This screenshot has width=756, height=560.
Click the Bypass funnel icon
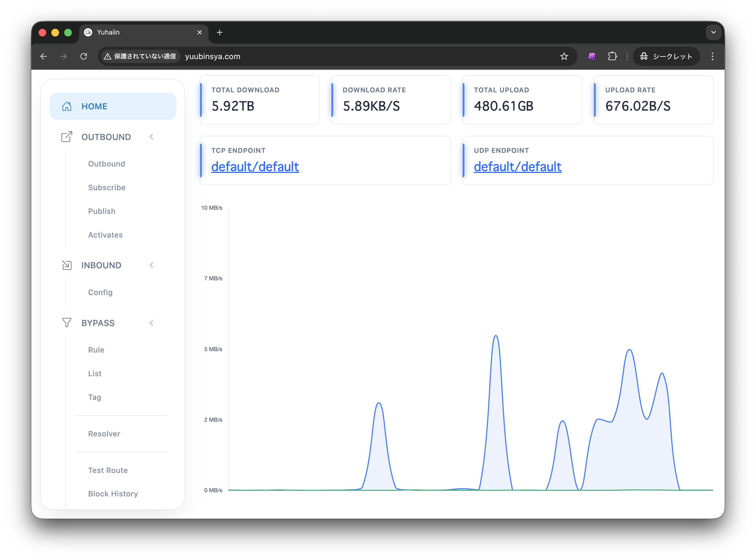click(x=67, y=323)
